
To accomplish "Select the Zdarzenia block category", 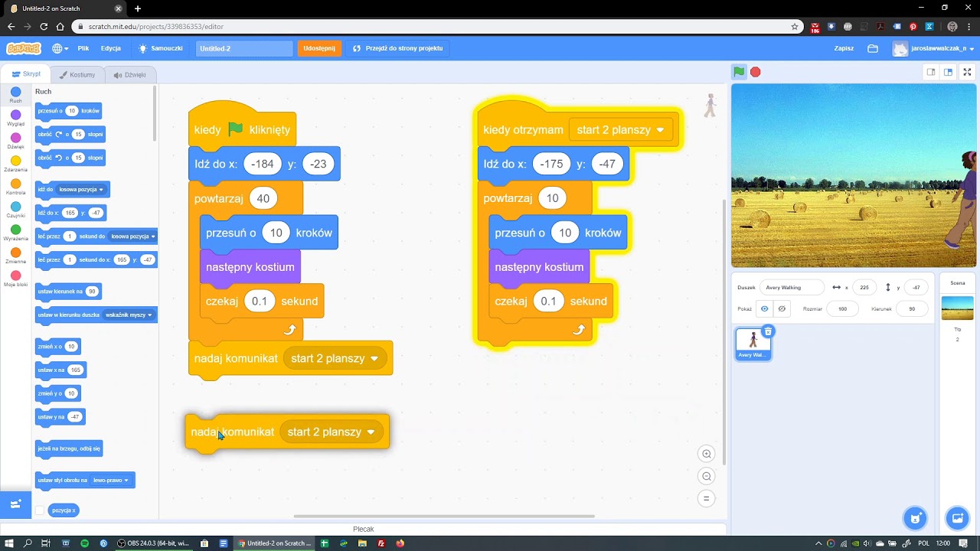I will (x=15, y=165).
